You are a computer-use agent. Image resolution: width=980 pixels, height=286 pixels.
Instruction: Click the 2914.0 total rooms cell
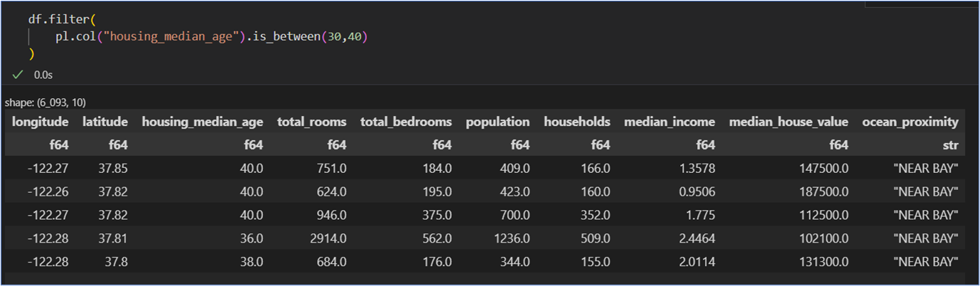(328, 238)
